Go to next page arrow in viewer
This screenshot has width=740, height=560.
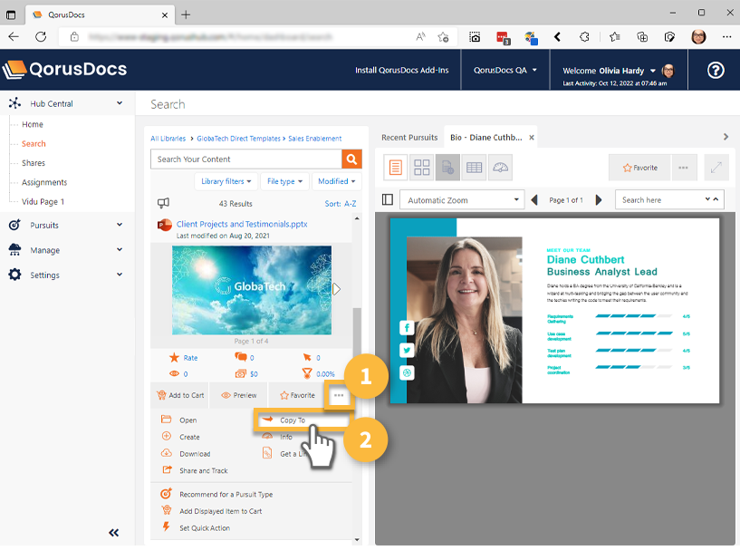click(599, 199)
